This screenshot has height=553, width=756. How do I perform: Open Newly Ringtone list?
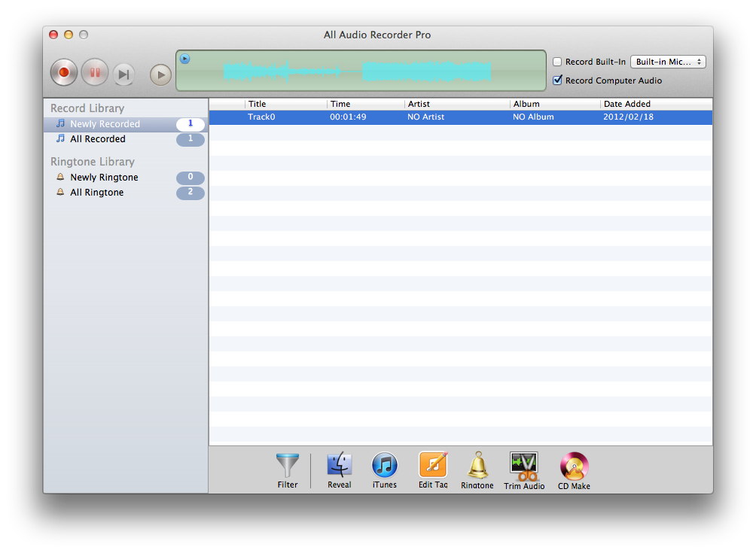126,178
